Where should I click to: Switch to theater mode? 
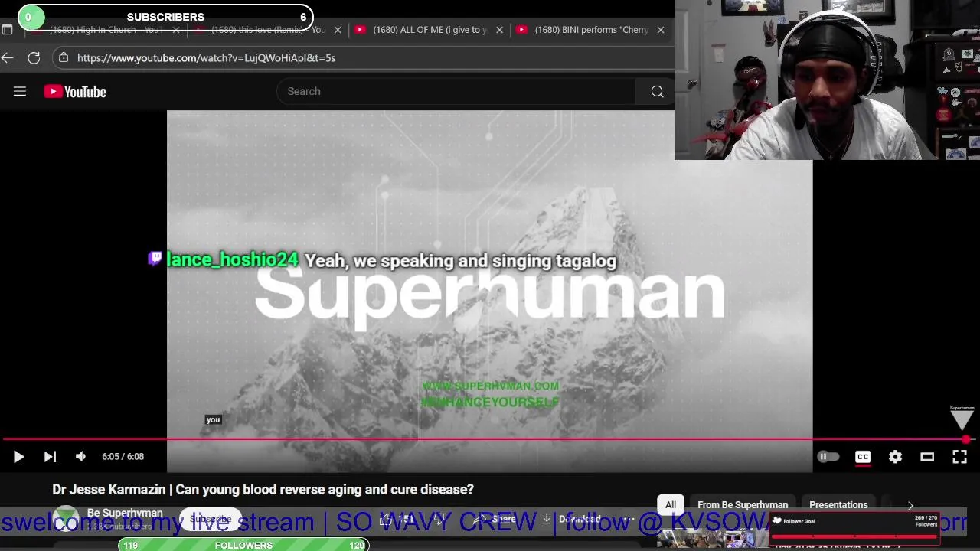[x=927, y=457]
